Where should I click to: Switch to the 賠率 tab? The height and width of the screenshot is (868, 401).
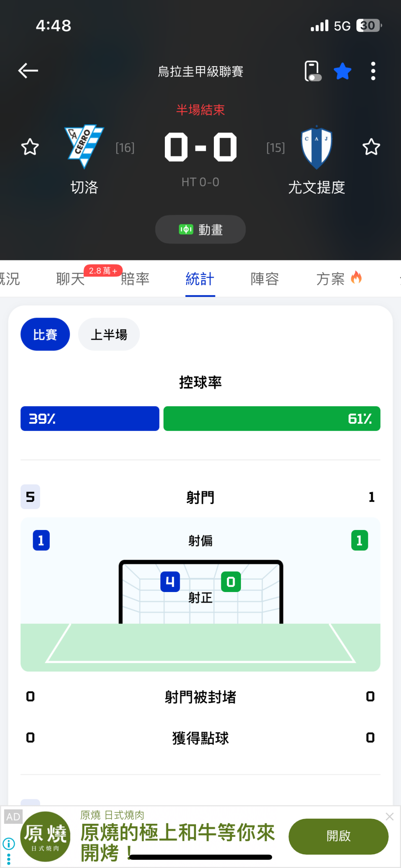click(x=135, y=279)
